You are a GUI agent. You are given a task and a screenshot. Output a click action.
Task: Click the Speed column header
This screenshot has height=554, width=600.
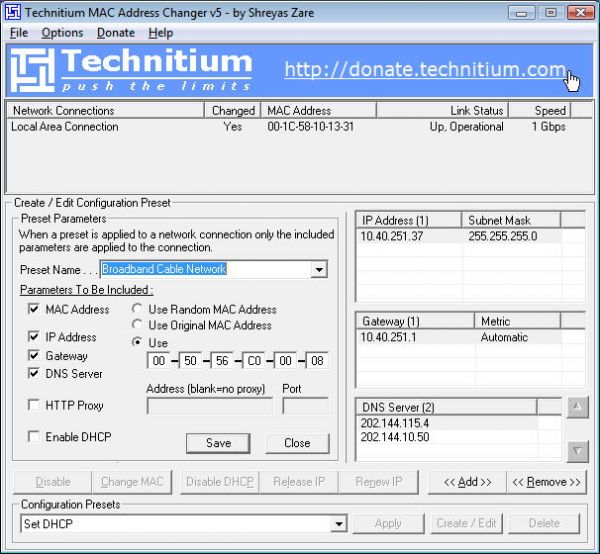(540, 111)
